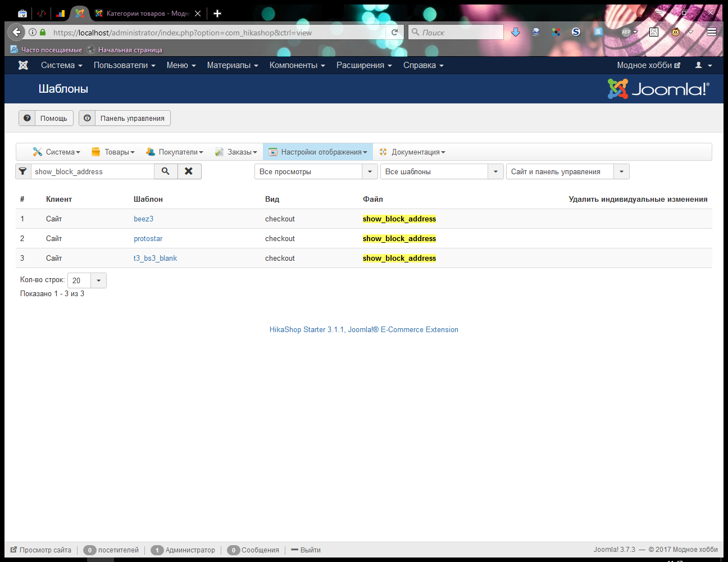Switch to the pinned colored-bars tab
The height and width of the screenshot is (562, 728).
point(61,13)
